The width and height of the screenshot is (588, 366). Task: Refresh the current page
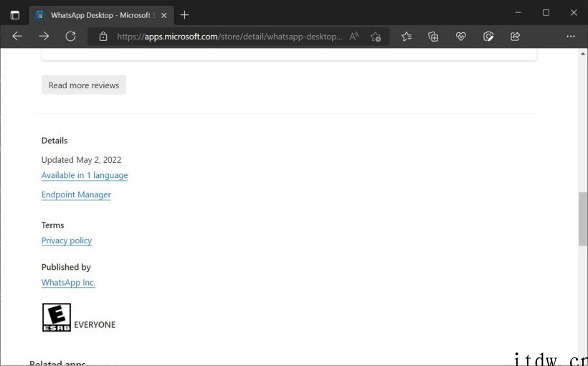point(70,37)
